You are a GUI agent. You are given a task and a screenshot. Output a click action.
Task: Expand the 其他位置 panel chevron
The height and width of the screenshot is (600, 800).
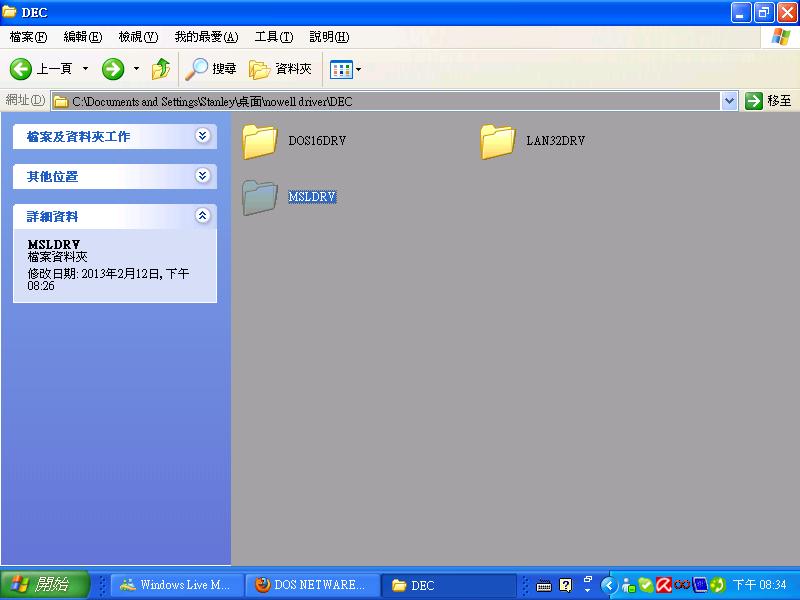coord(203,176)
